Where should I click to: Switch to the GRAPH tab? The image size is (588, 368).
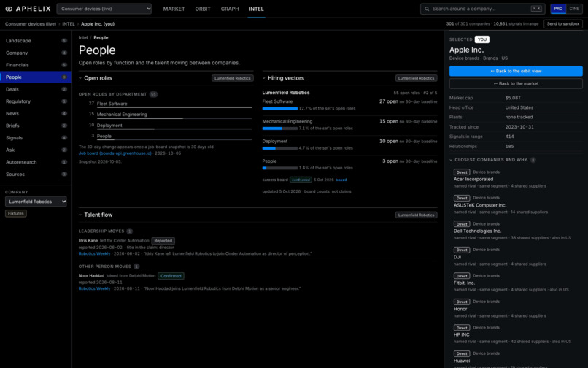[x=230, y=9]
